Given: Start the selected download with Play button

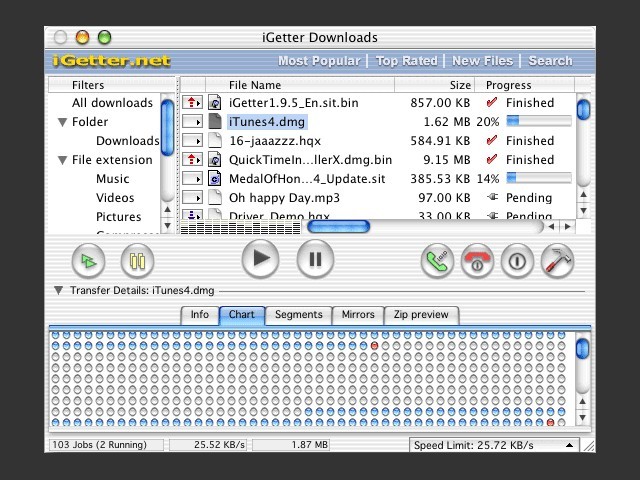Looking at the screenshot, I should pyautogui.click(x=260, y=259).
